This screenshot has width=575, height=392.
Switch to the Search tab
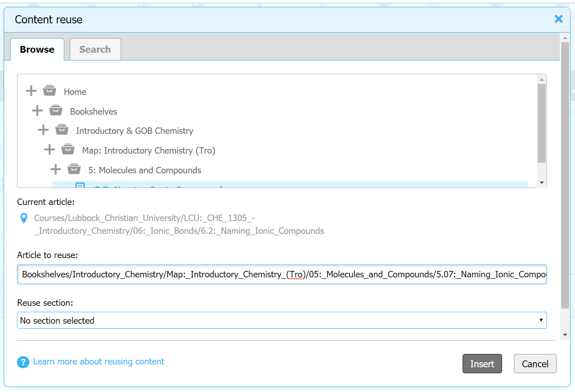95,50
